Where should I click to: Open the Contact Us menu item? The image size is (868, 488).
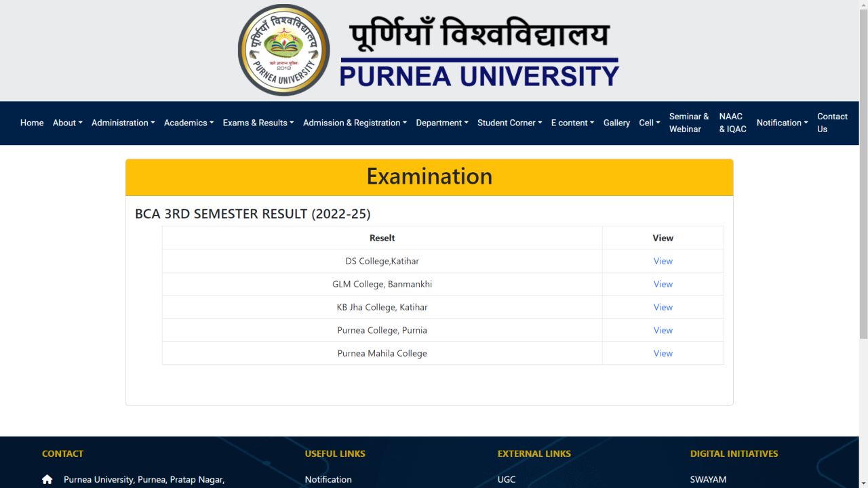[x=832, y=123]
